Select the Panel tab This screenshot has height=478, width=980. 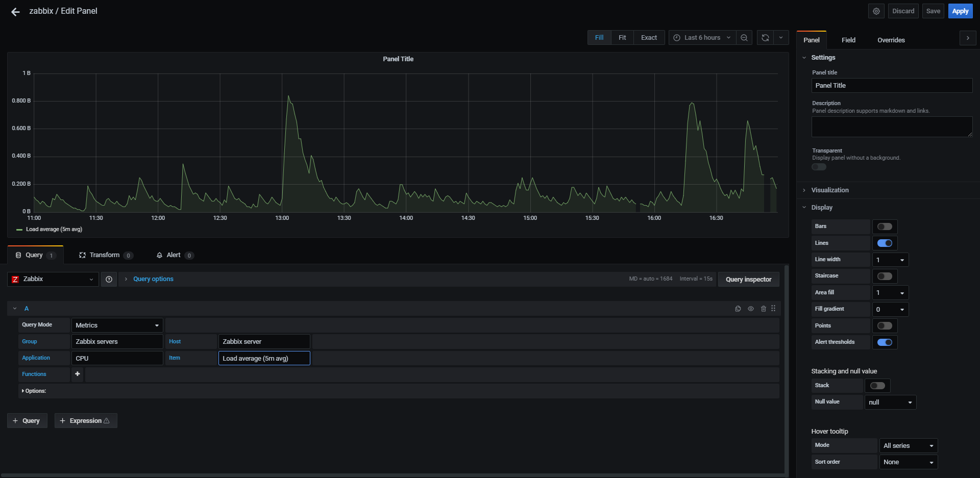(x=811, y=40)
